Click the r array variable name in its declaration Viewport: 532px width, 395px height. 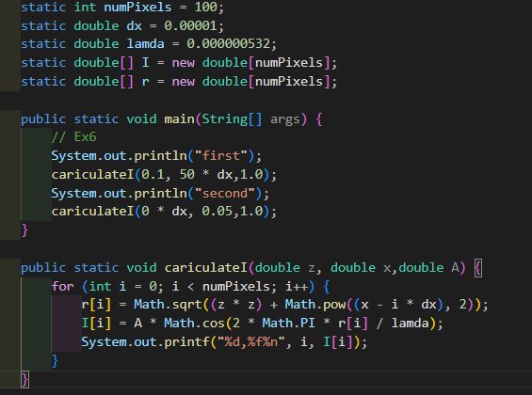point(145,82)
